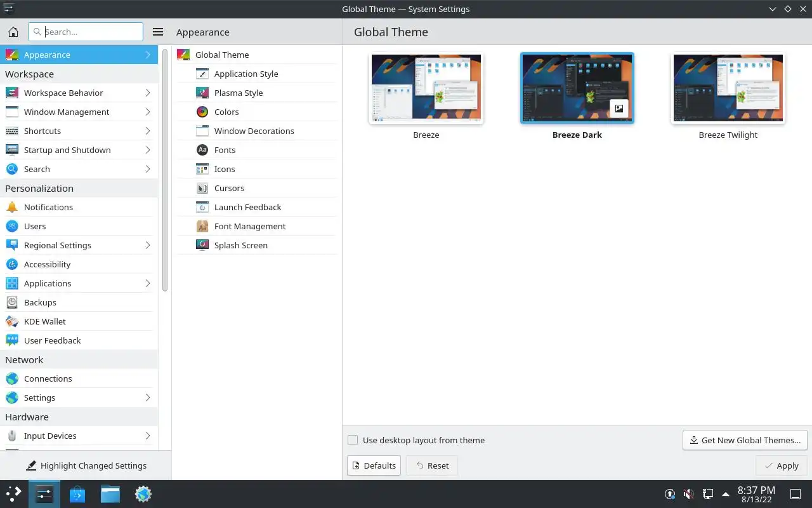Screen dimensions: 812x508
Task: Expand the Startup and Shutdown chevron
Action: (148, 150)
